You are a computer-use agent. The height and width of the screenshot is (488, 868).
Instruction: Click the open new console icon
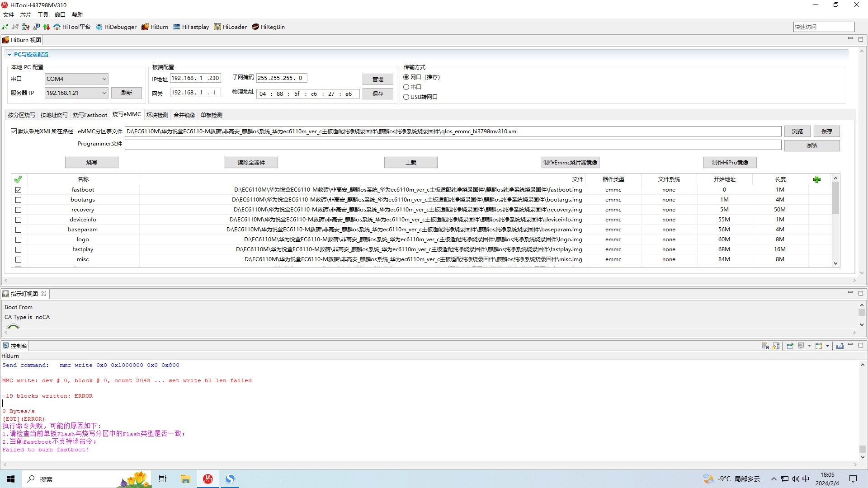(x=819, y=346)
